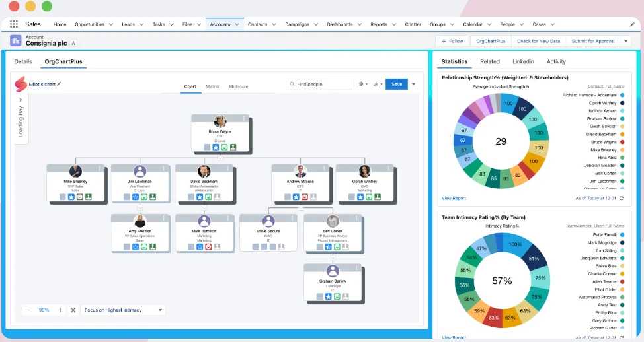Open the chart settings gear icon
This screenshot has width=644, height=342.
[361, 84]
